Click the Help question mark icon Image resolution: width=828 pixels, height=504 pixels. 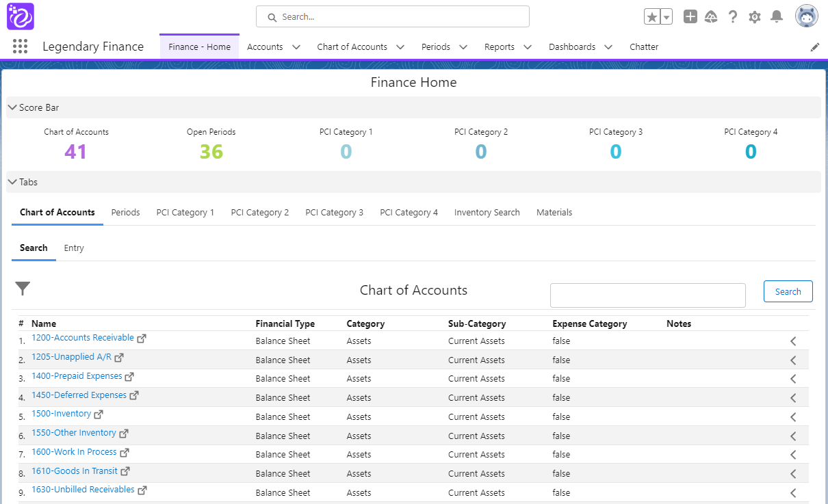coord(733,17)
